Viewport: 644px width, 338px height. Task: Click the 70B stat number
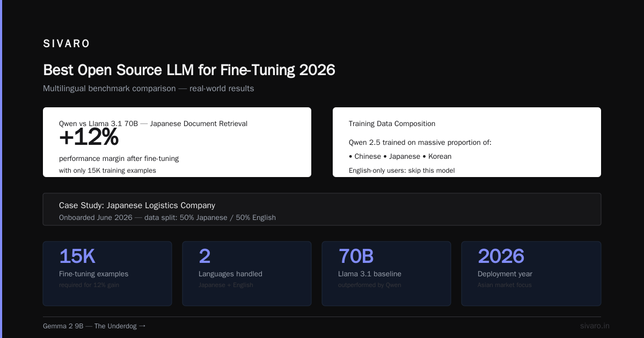point(356,256)
